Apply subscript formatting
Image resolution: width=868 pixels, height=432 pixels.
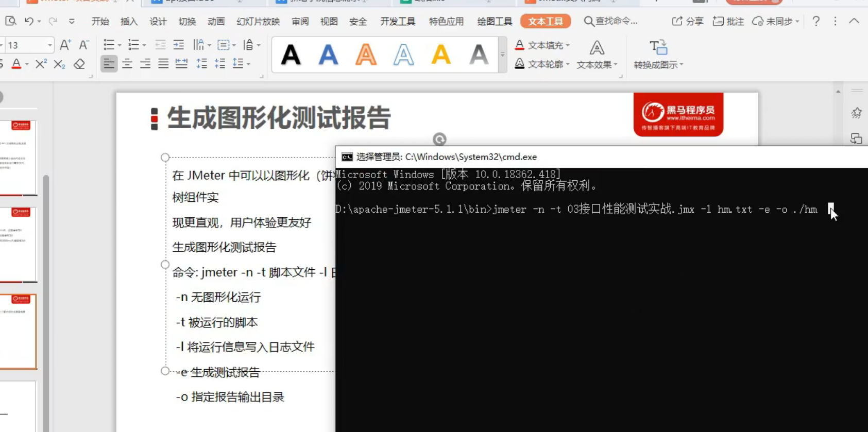point(59,64)
